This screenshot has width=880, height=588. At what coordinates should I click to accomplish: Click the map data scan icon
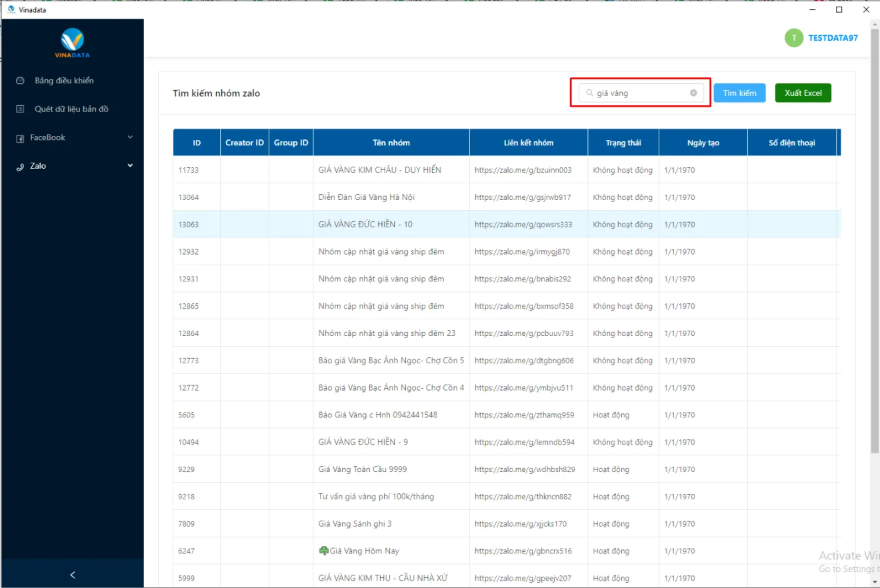21,109
